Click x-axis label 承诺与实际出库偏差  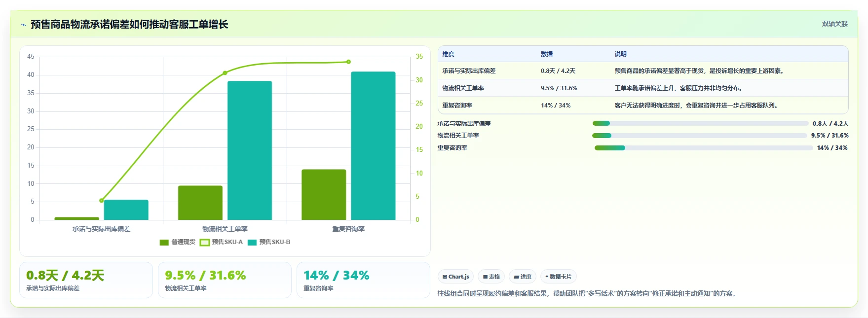pyautogui.click(x=101, y=229)
